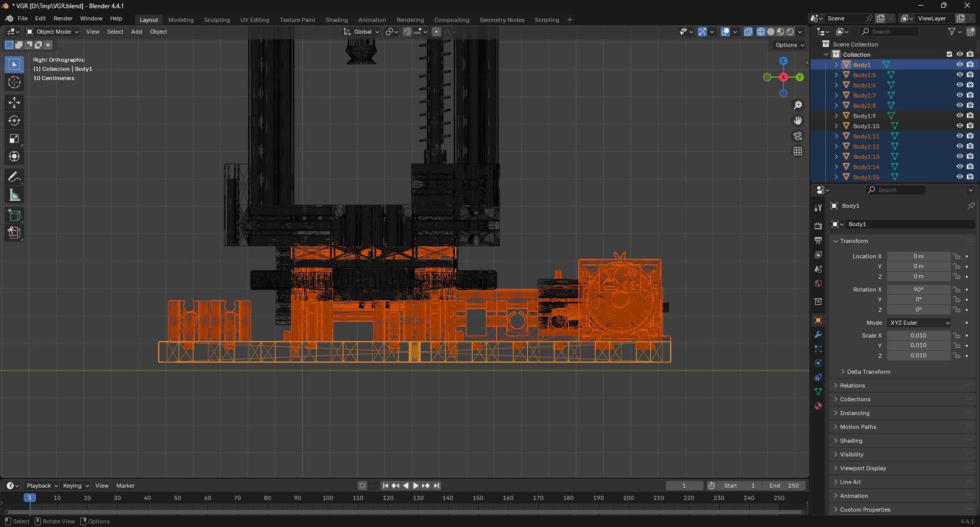980x527 pixels.
Task: Open the Render menu
Action: coord(63,18)
